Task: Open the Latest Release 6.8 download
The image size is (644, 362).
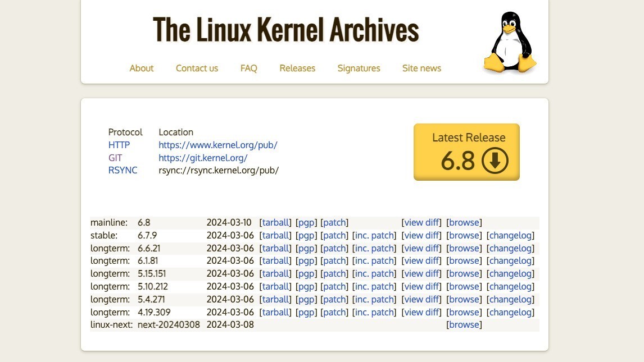Action: (x=466, y=152)
